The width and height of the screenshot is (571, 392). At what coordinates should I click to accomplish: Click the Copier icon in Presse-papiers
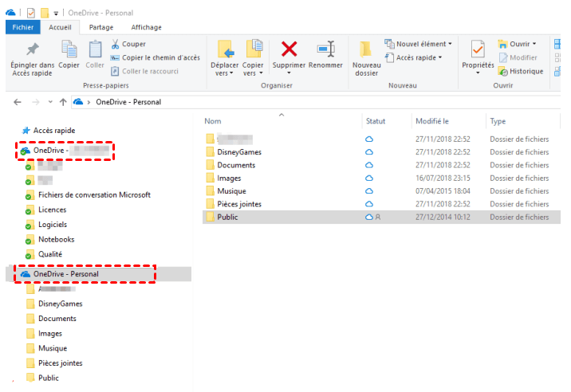tap(69, 49)
